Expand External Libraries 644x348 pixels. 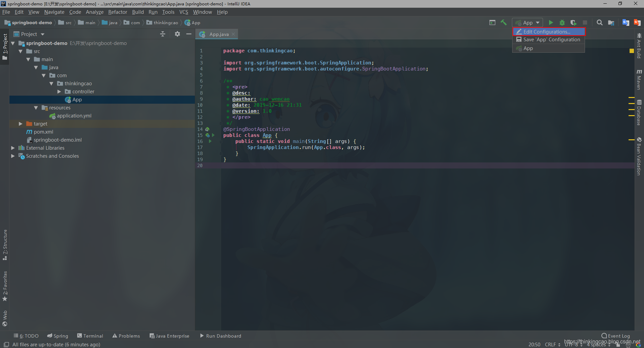[13, 148]
